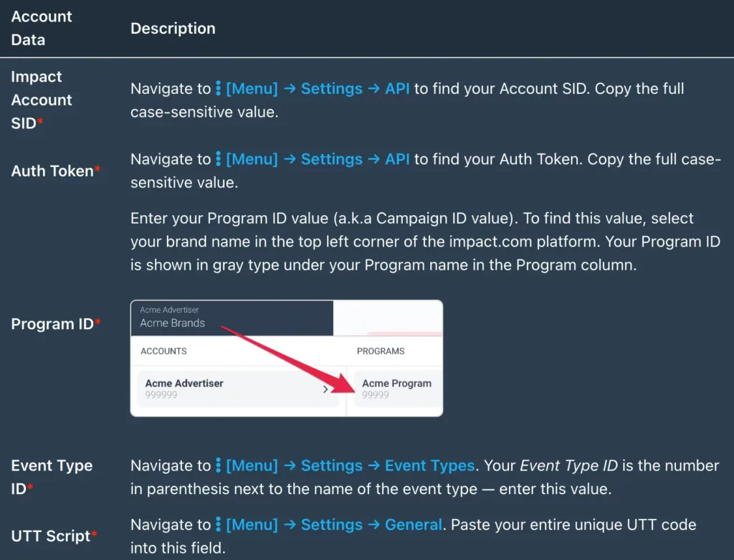Open Settings link in Auth Token row
734x560 pixels.
click(331, 159)
